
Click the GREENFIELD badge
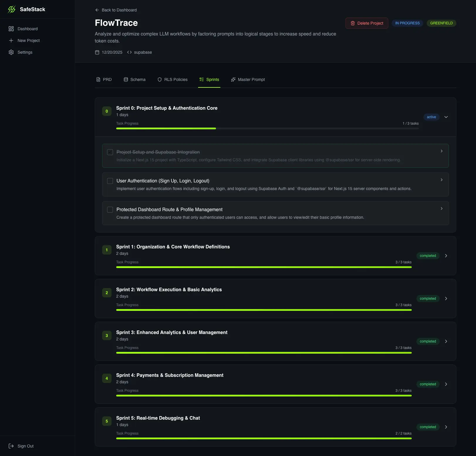click(441, 23)
